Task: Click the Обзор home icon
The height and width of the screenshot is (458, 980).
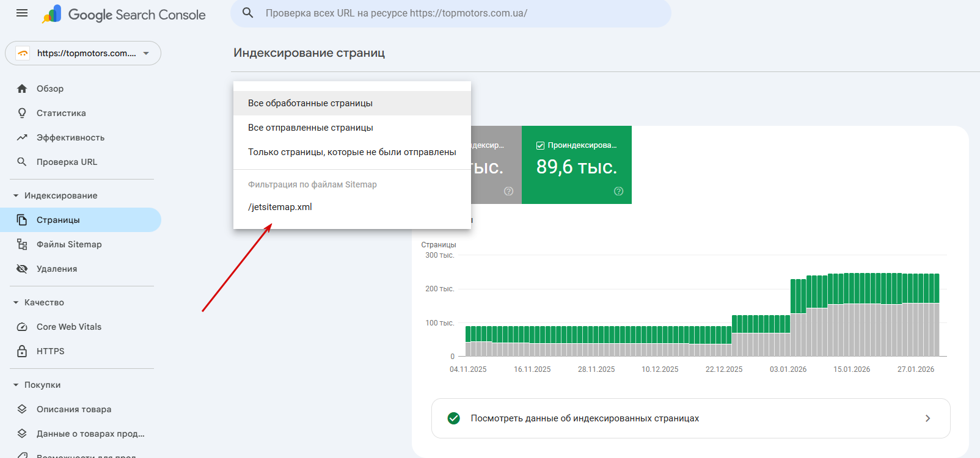Action: 22,89
